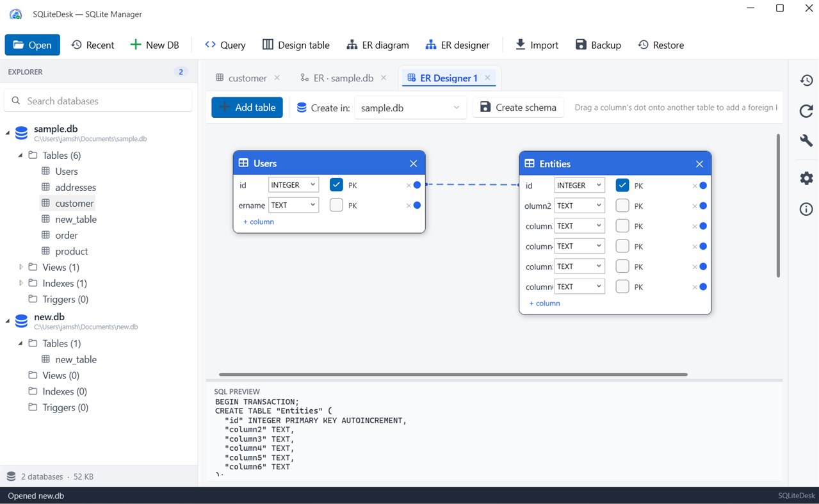Click the Entities table grid icon in header
This screenshot has height=504, width=819.
(x=530, y=164)
